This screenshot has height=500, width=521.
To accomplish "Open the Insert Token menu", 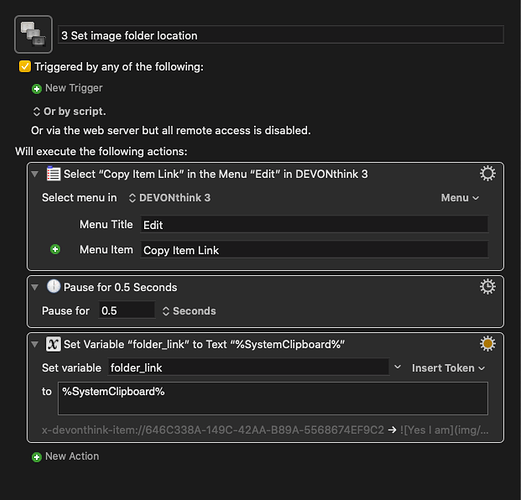I will 448,368.
